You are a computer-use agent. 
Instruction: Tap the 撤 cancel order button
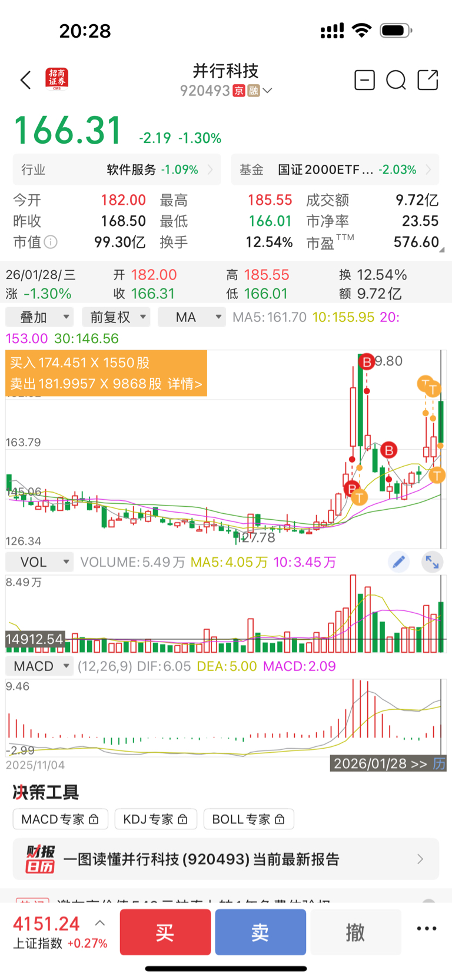pos(355,932)
